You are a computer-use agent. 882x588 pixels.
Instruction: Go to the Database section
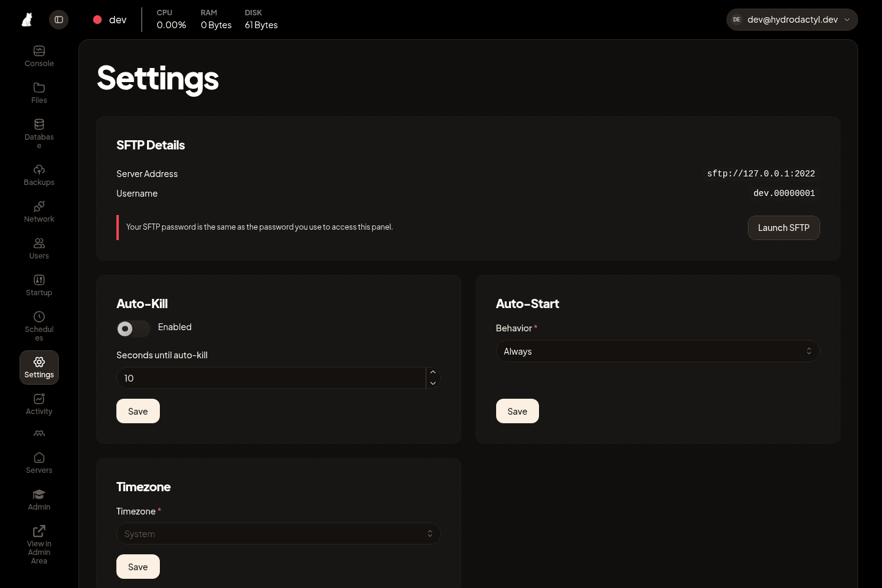(39, 134)
